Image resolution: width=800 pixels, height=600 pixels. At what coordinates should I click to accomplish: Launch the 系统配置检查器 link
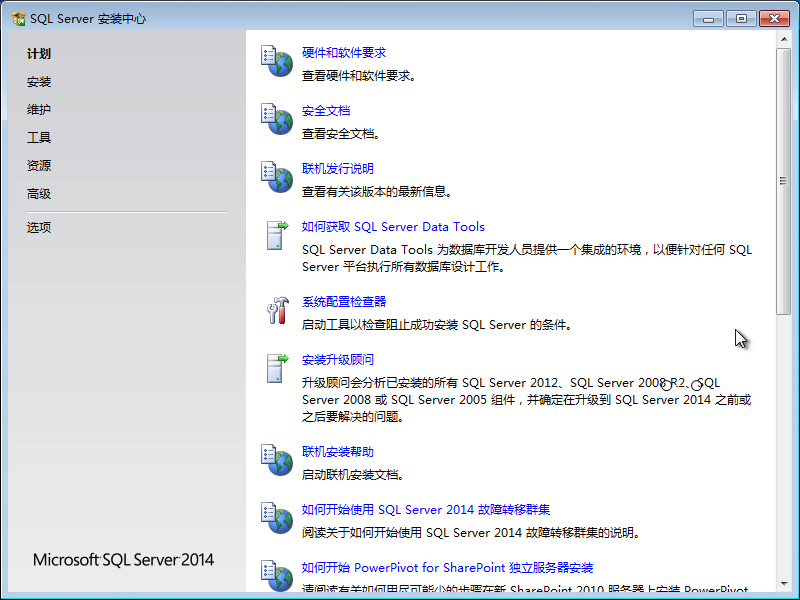344,302
